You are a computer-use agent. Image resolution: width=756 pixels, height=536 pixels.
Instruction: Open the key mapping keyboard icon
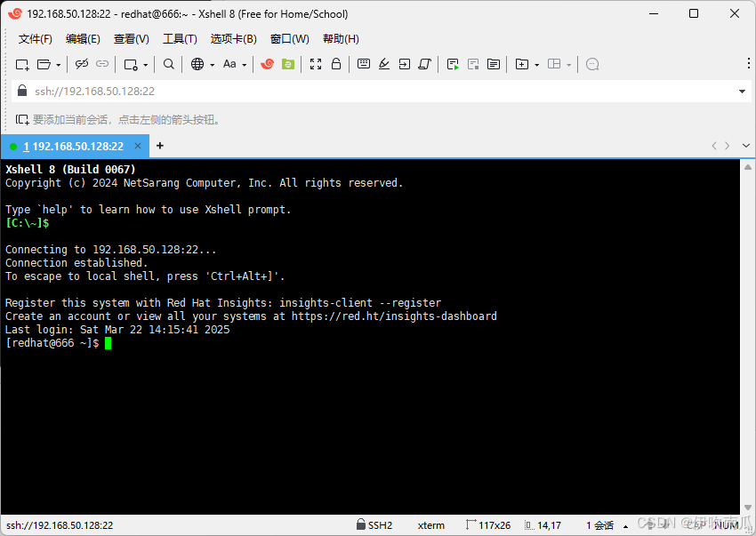[364, 64]
